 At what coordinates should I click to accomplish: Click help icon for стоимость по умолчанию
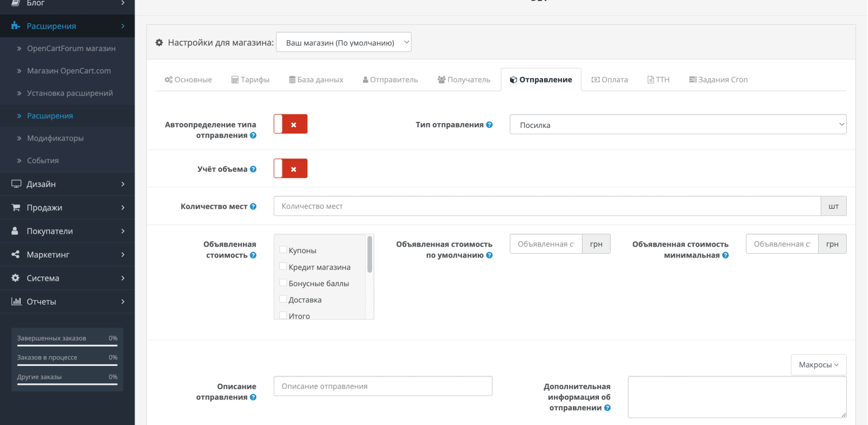click(x=489, y=255)
